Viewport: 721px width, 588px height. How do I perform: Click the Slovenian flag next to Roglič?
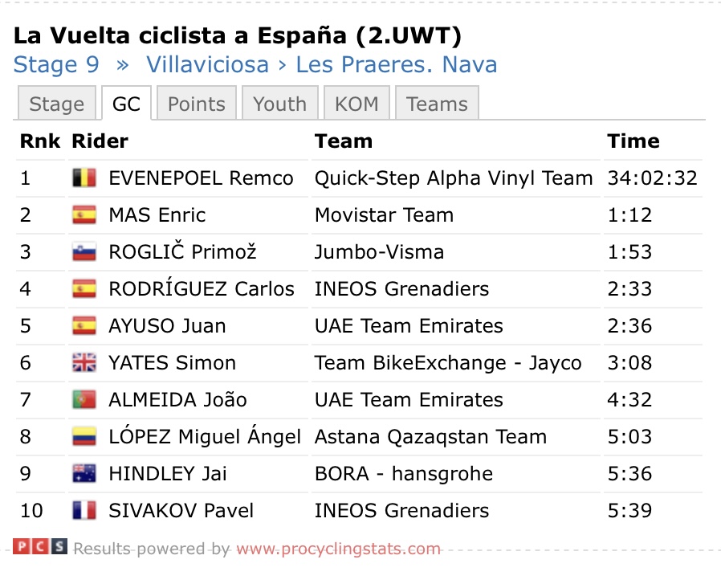84,252
